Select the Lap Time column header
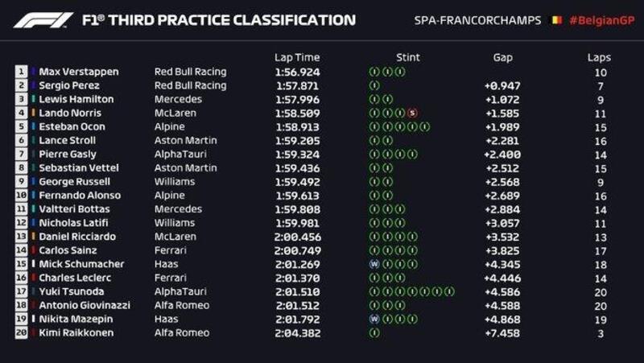 (297, 57)
